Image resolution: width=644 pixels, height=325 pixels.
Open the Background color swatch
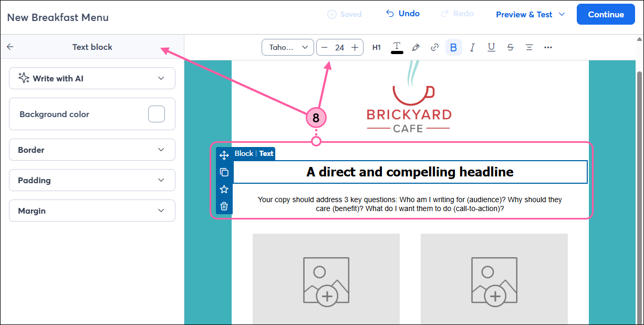tap(156, 114)
